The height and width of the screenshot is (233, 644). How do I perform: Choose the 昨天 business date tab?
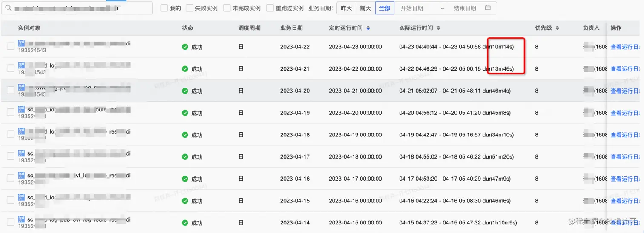[x=346, y=8]
